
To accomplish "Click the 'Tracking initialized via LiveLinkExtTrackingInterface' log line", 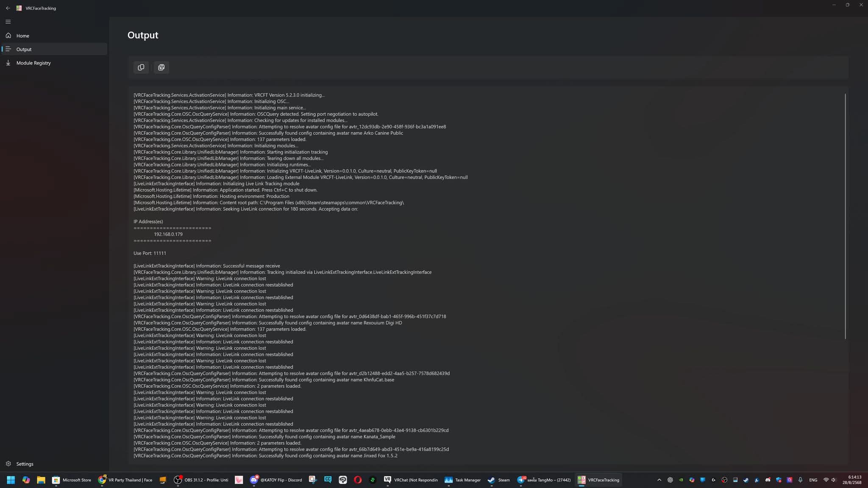I will [283, 272].
